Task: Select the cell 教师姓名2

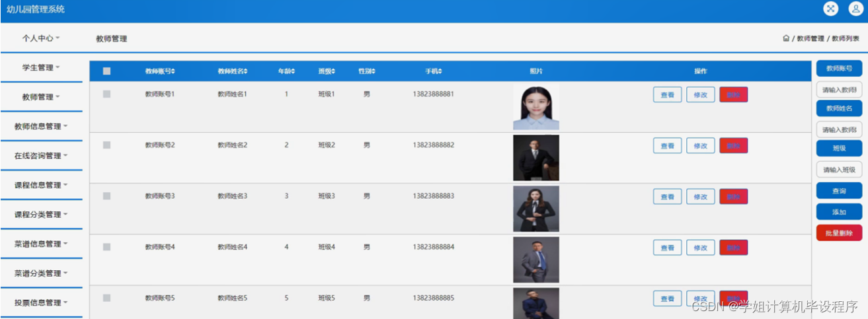Action: point(233,145)
